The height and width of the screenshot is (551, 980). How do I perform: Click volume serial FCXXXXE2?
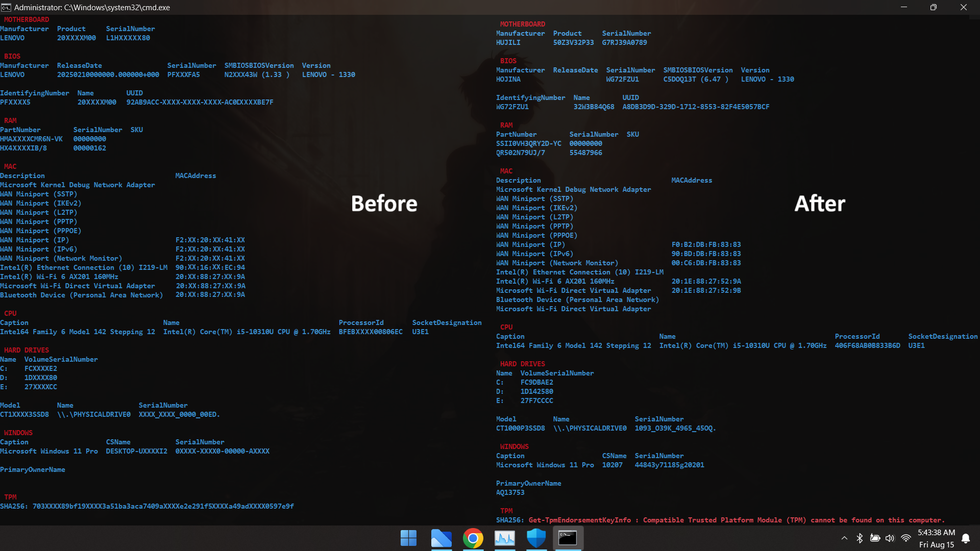point(41,368)
